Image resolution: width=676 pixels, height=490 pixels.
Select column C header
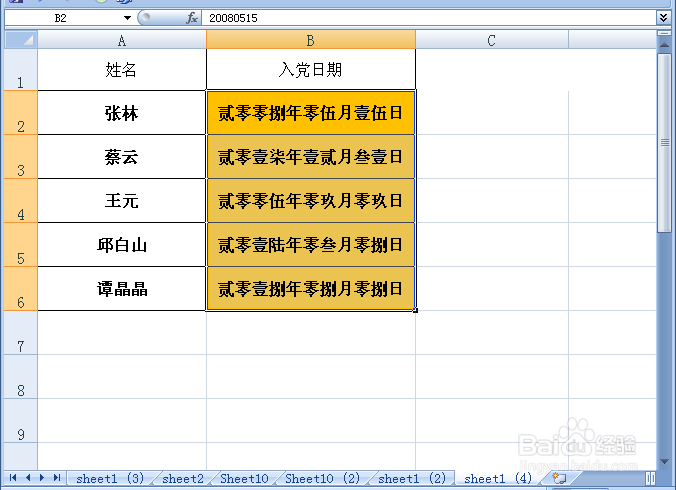[x=492, y=40]
